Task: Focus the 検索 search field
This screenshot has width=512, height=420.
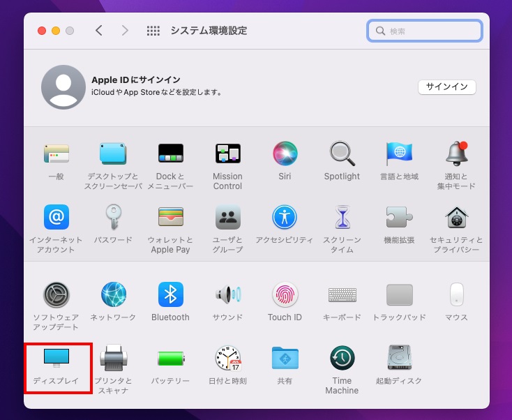Action: pos(425,31)
